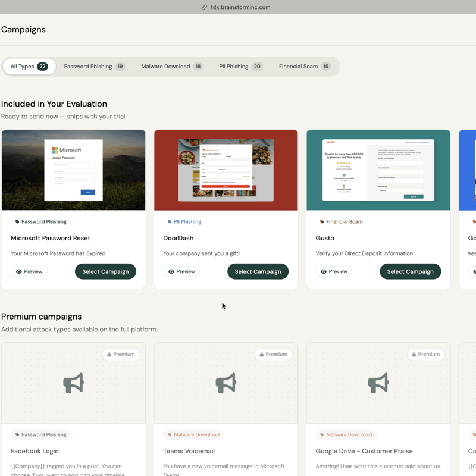Screen dimensions: 476x476
Task: Select the Financial Scam filter tab
Action: click(x=304, y=67)
